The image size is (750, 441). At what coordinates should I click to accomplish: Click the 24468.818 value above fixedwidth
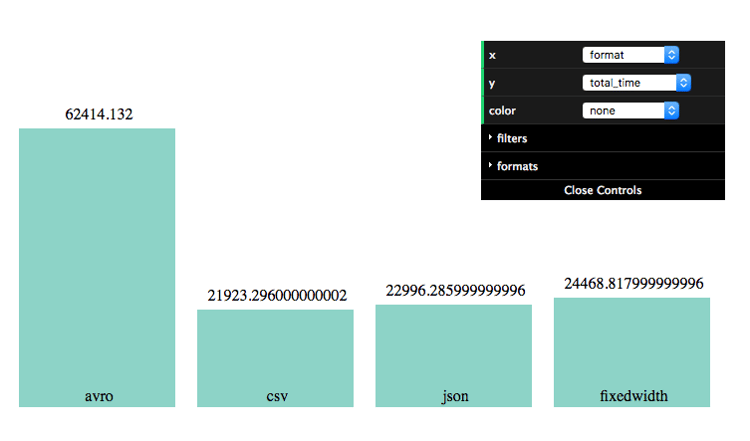(634, 284)
